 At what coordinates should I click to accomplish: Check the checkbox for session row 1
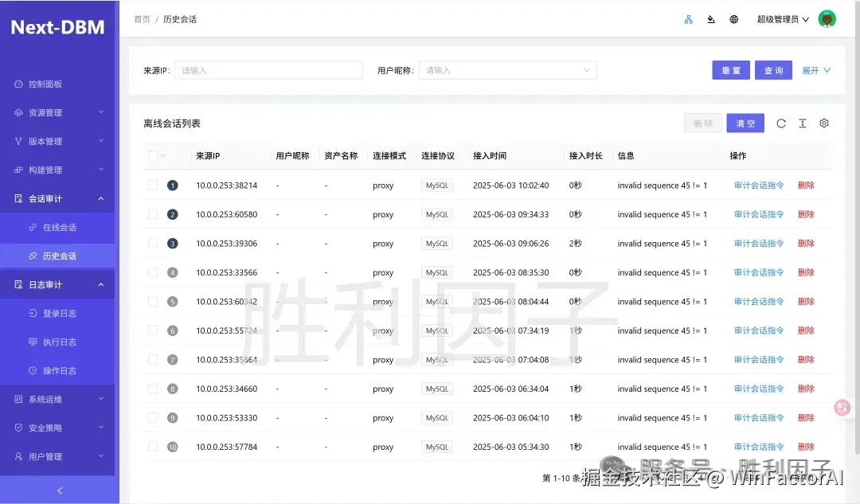[151, 185]
